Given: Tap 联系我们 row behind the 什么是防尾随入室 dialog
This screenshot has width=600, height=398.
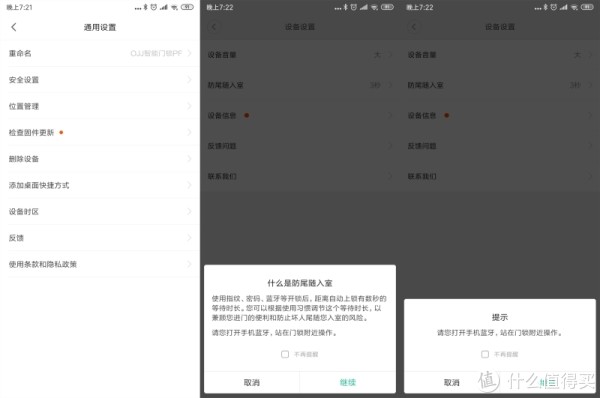Looking at the screenshot, I should pyautogui.click(x=300, y=176).
